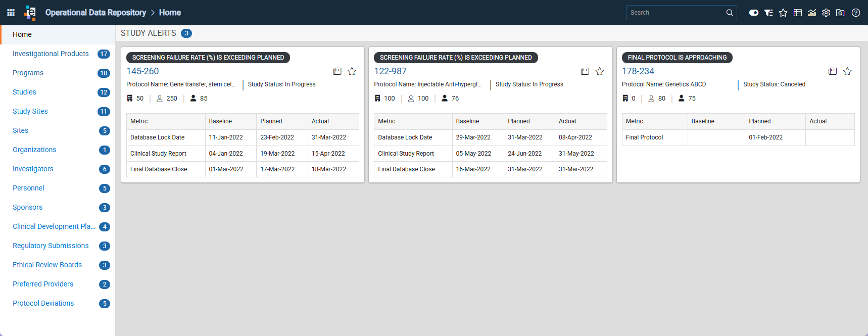The width and height of the screenshot is (868, 336).
Task: Click planned subjects icon on study 145-260
Action: [160, 99]
